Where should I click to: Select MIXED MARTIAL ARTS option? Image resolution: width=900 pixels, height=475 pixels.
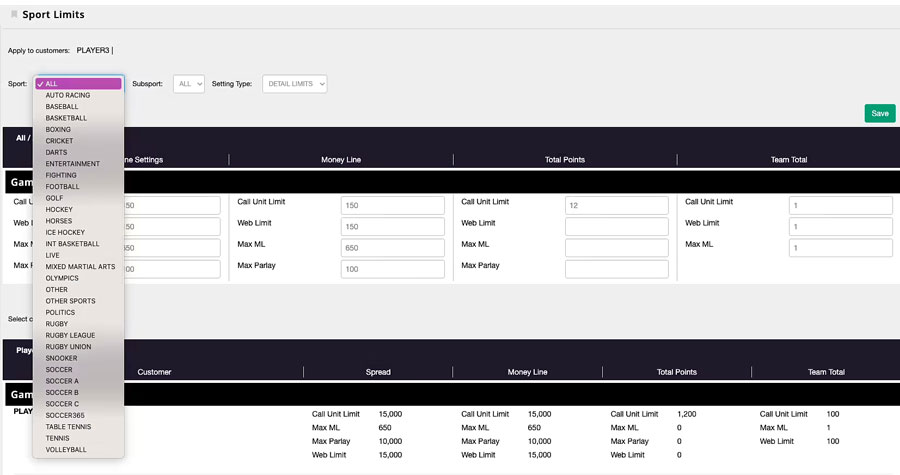[80, 267]
